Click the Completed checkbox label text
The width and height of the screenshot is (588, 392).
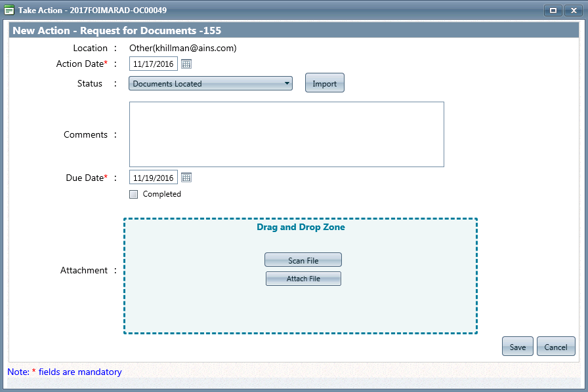point(162,194)
